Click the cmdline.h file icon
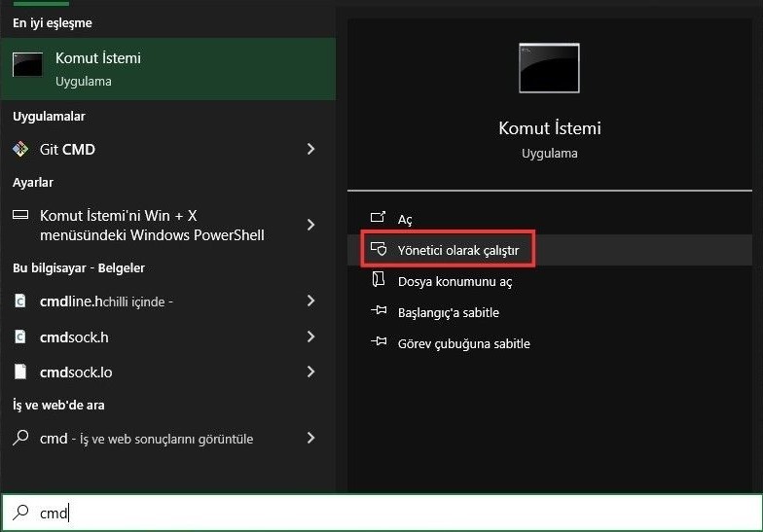This screenshot has width=763, height=532. click(x=20, y=301)
